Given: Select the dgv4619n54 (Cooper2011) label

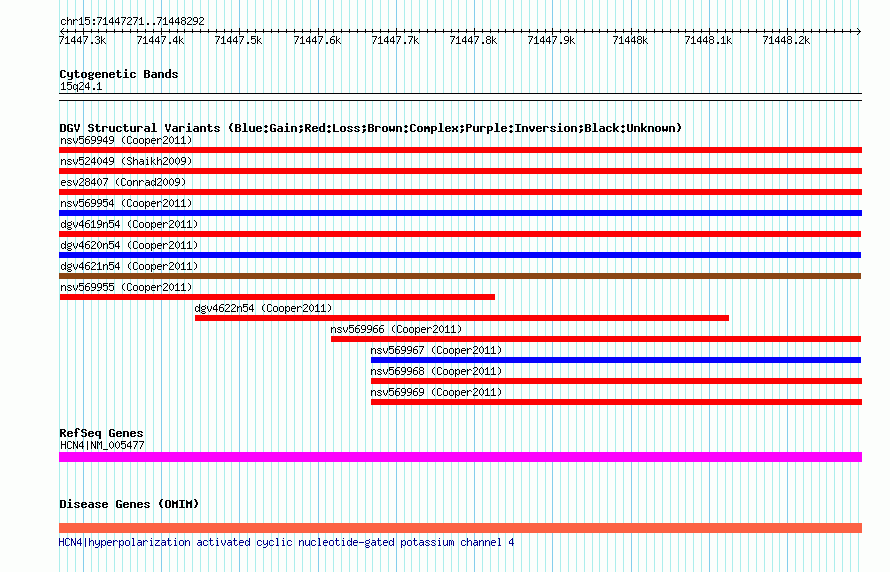Looking at the screenshot, I should (129, 224).
